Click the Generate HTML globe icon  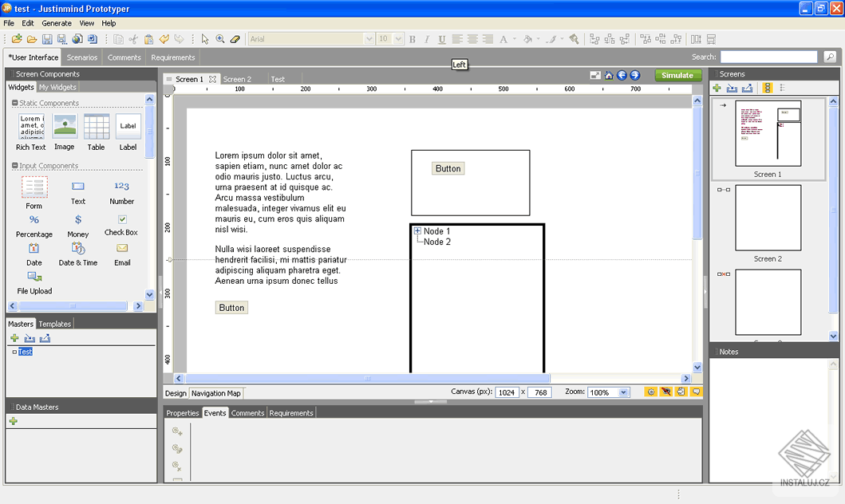tap(77, 39)
